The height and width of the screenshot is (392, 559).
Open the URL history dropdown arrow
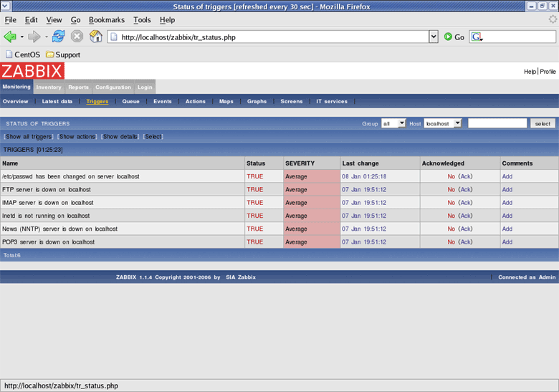tap(433, 37)
